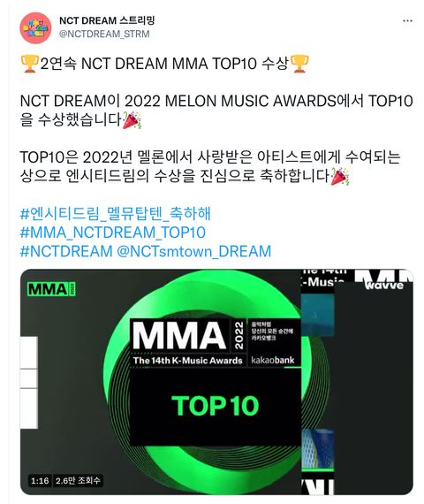The image size is (424, 504).
Task: Open the #NCTDREAM hashtag
Action: click(x=66, y=251)
